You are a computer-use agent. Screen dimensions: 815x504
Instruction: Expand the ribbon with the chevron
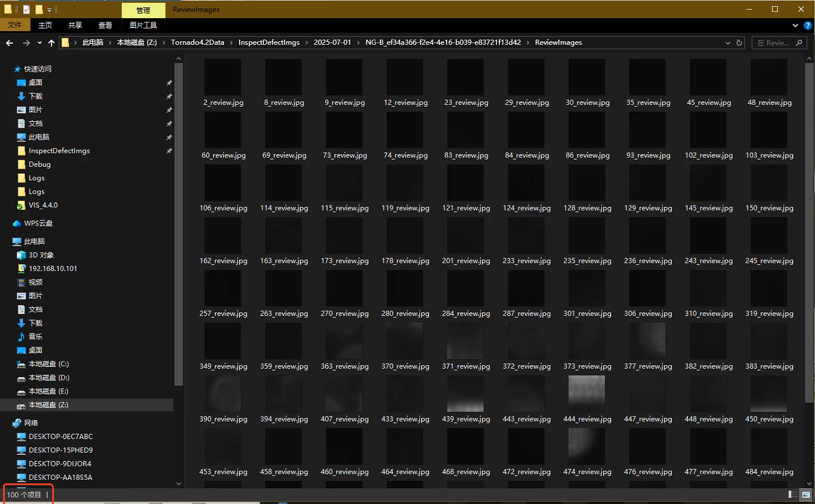(x=796, y=25)
